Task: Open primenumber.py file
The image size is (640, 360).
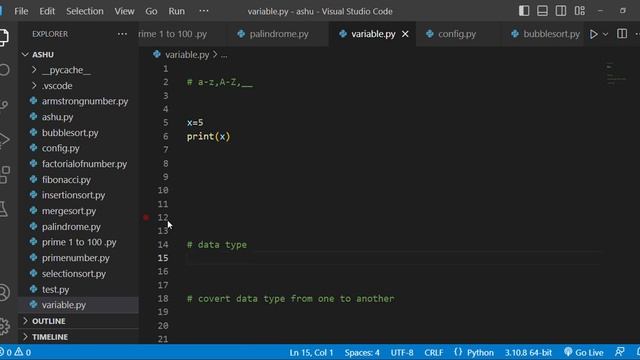Action: click(x=78, y=258)
